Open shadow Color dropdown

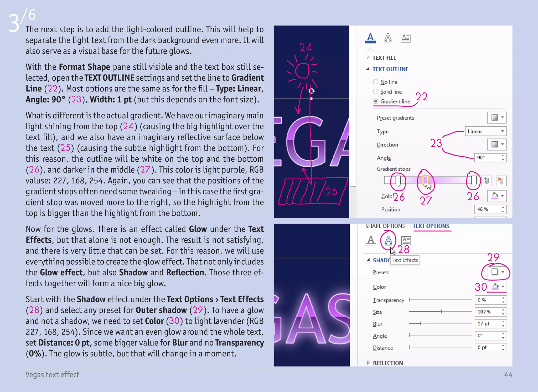pos(497,286)
